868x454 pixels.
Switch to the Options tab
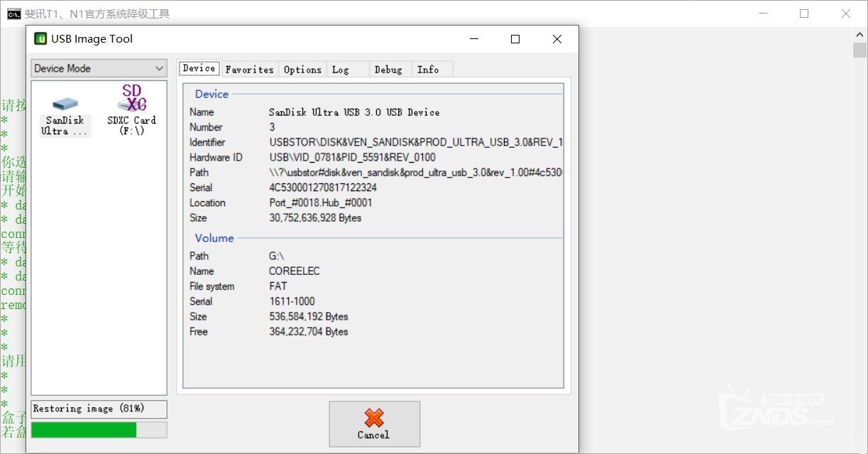click(x=302, y=69)
